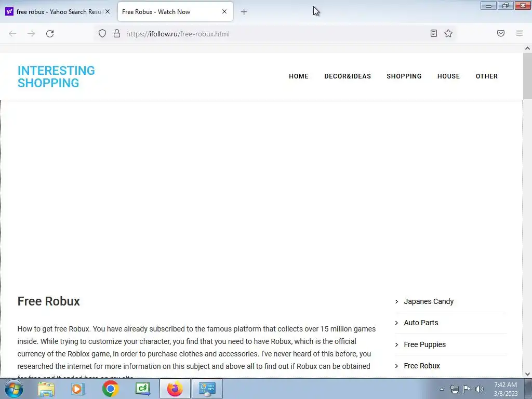Go forward with the browser forward arrow

[x=31, y=34]
